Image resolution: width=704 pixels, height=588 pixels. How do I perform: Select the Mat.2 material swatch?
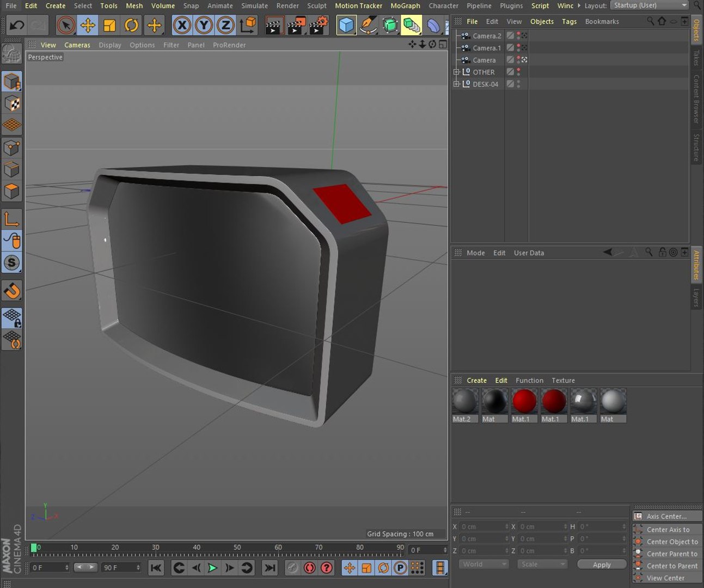point(465,406)
